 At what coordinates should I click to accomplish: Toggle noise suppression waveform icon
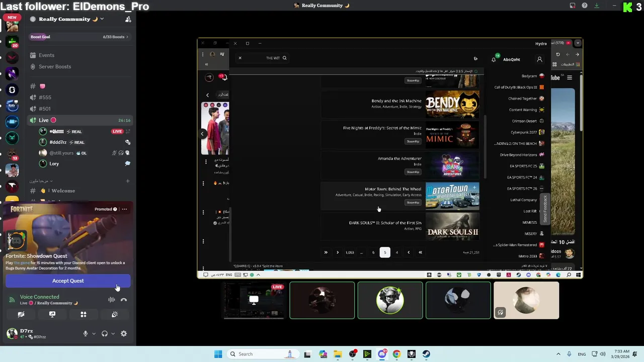112,300
